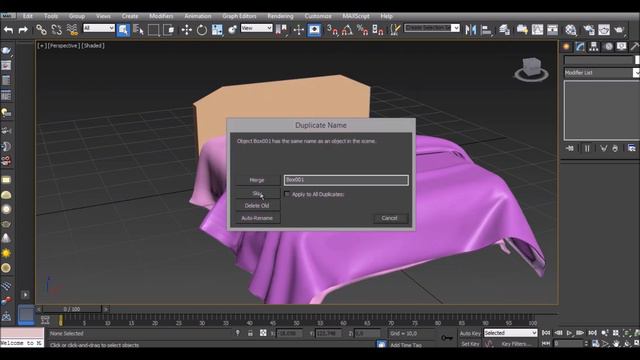
Task: Toggle Window/Crossing selection mode
Action: pos(169,30)
